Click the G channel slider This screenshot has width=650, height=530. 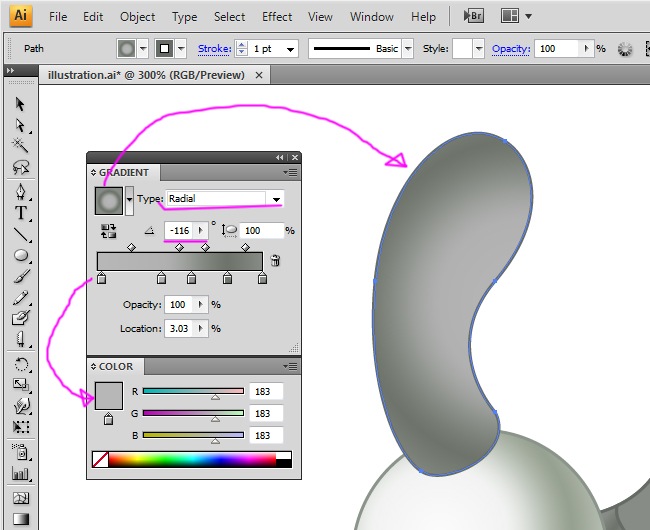click(x=193, y=413)
